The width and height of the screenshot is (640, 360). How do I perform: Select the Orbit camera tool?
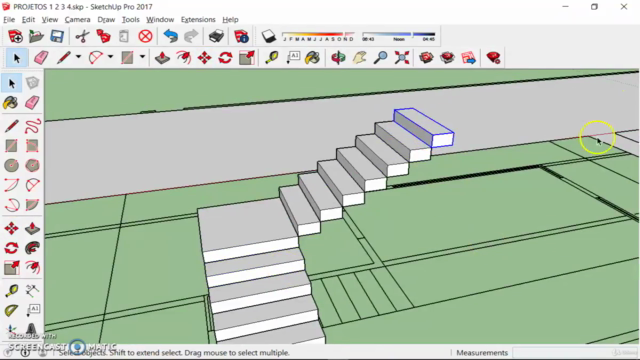338,58
